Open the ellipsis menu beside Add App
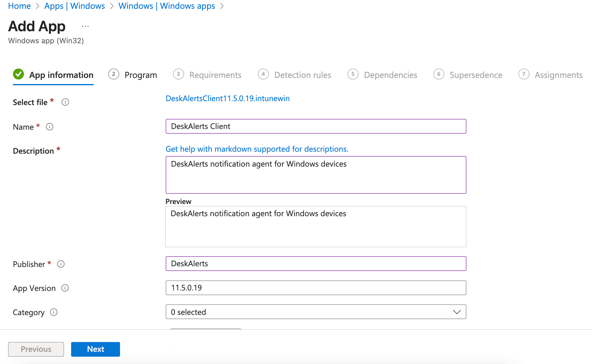The width and height of the screenshot is (592, 364). [85, 26]
